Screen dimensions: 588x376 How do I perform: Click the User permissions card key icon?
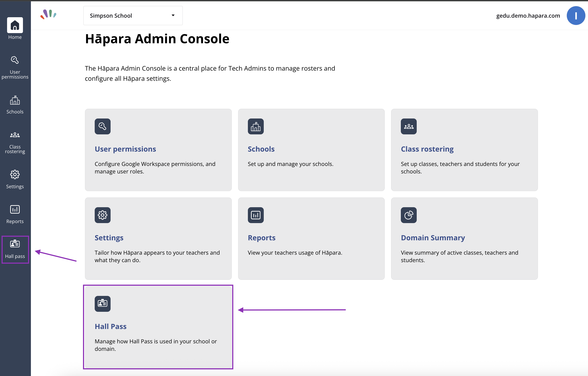103,126
